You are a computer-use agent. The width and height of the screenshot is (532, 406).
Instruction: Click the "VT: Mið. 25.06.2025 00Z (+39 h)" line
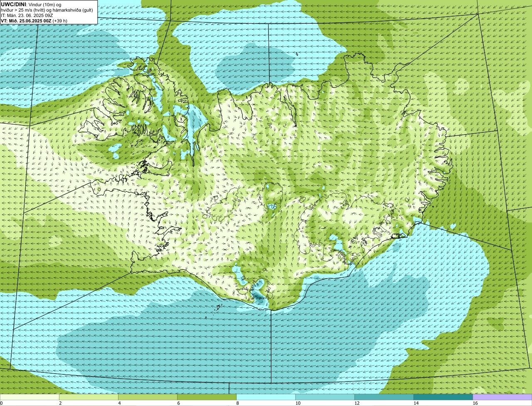coord(34,21)
